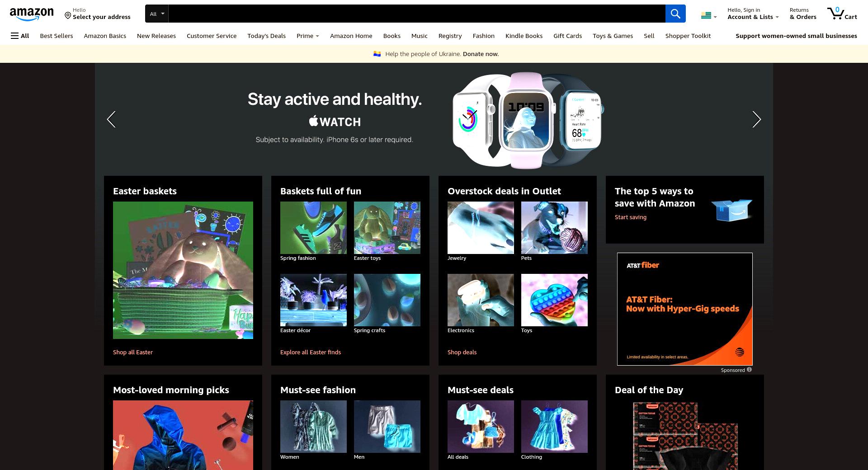Screen dimensions: 868x470
Task: Open the Deal of the Day image
Action: [685, 435]
